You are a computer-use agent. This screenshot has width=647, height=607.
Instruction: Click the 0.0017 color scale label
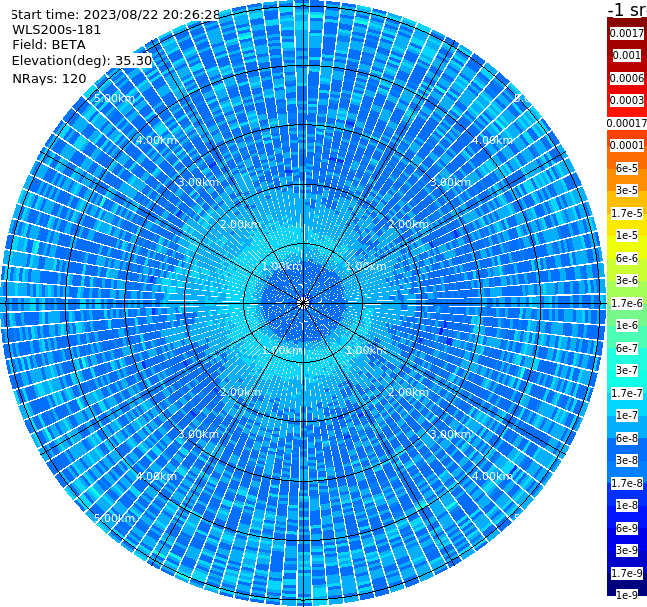point(627,33)
